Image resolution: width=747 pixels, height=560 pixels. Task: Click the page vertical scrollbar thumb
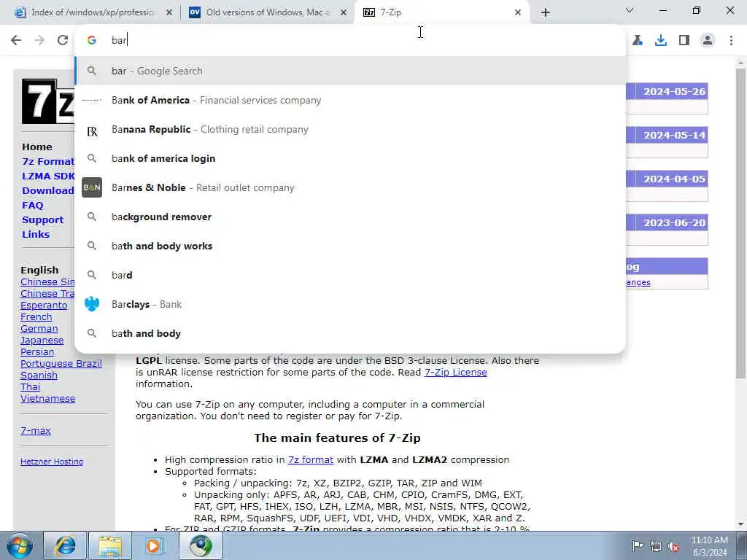point(740,224)
